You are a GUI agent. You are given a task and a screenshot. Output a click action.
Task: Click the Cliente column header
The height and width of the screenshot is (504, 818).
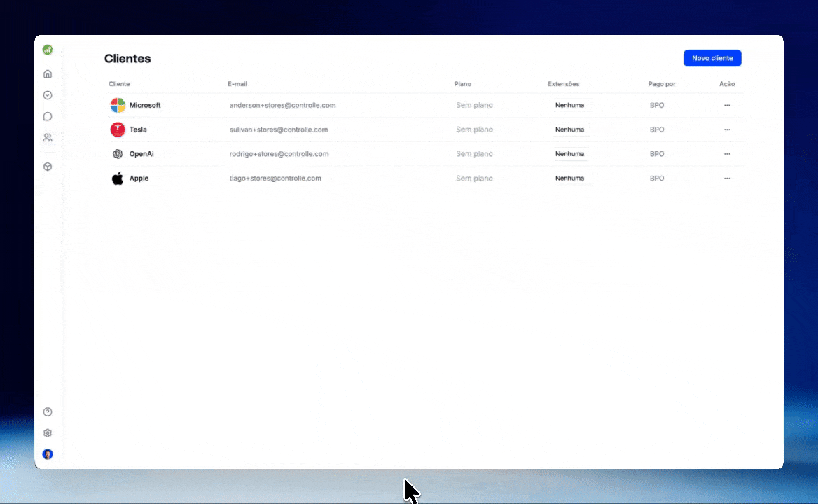[x=119, y=84]
